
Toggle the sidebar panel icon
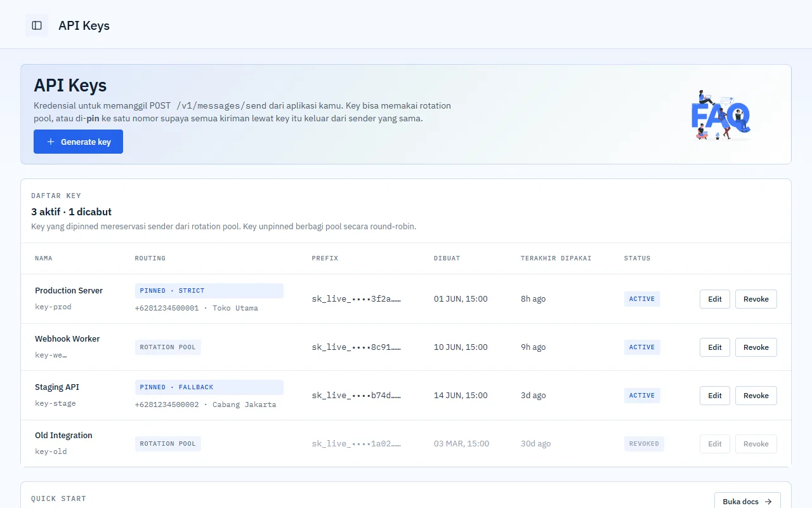click(37, 25)
